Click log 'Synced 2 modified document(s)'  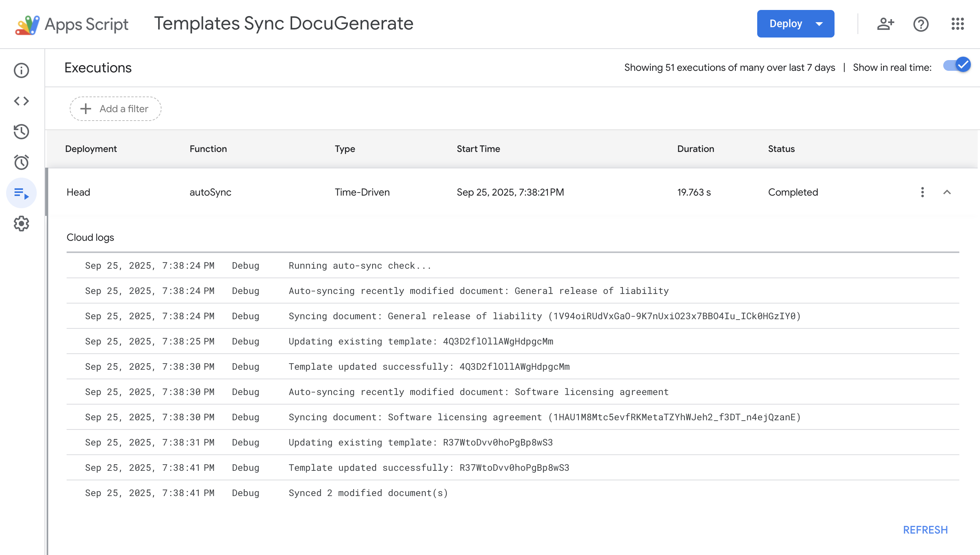coord(513,493)
